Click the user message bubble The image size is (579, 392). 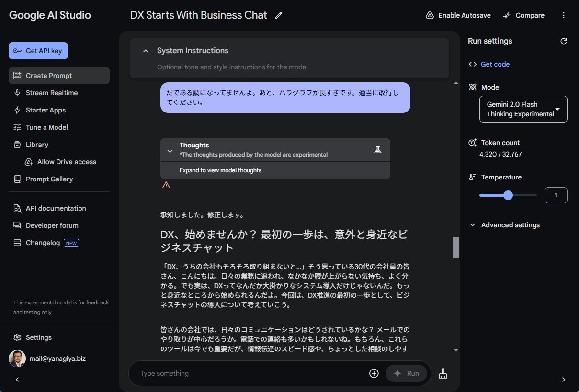coord(285,98)
